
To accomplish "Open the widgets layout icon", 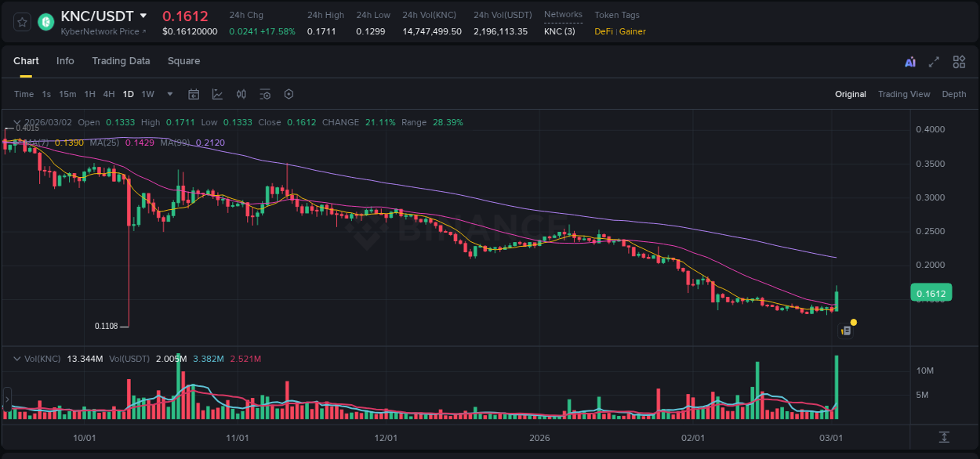I will 956,61.
